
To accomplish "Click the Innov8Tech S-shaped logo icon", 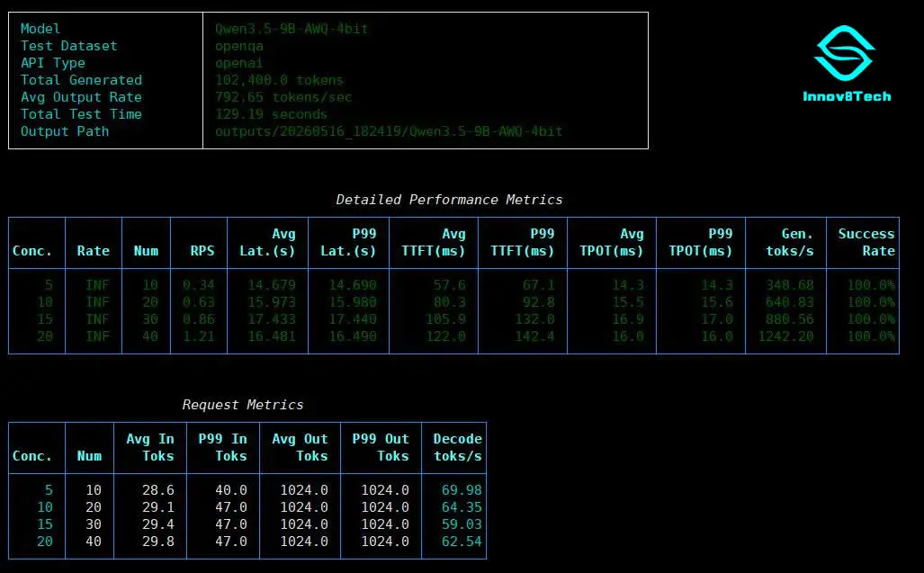I will pyautogui.click(x=845, y=53).
